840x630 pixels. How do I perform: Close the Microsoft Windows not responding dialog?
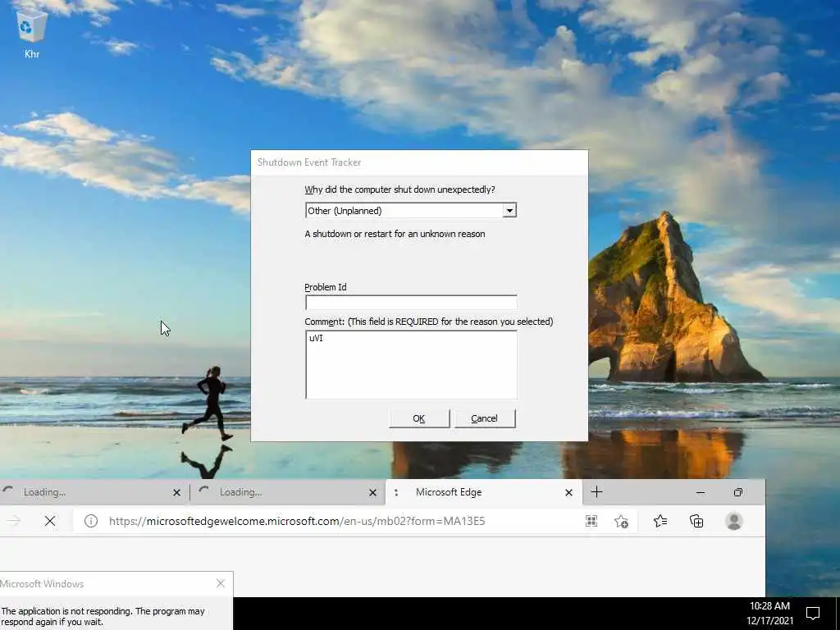(x=221, y=583)
